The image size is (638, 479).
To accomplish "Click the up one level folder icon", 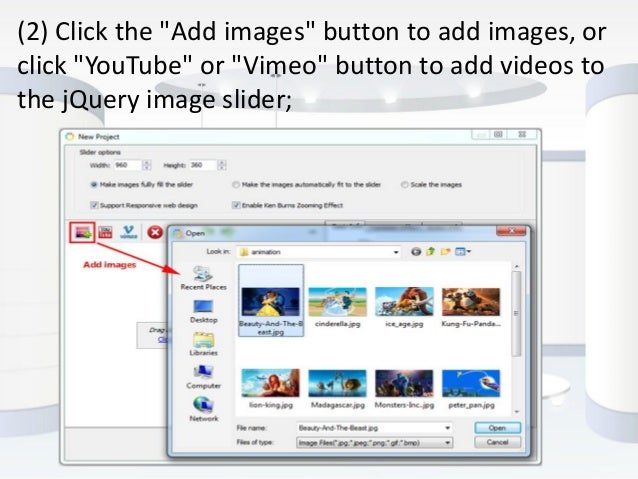I will tap(430, 252).
